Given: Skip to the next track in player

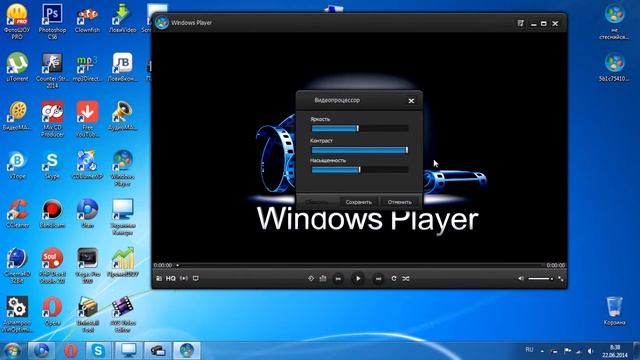Looking at the screenshot, I should [x=378, y=278].
